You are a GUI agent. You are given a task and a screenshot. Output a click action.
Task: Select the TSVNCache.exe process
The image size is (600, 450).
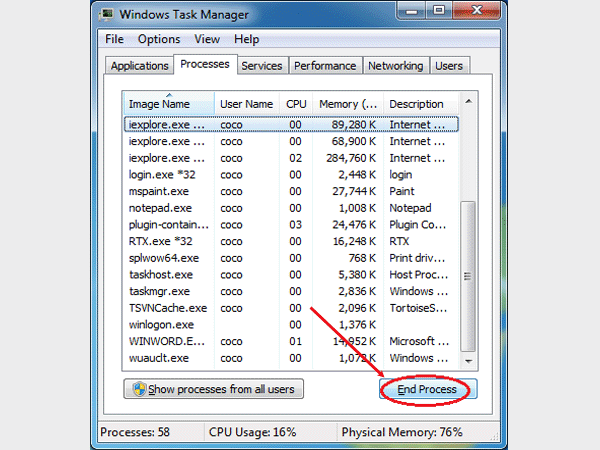[291, 308]
